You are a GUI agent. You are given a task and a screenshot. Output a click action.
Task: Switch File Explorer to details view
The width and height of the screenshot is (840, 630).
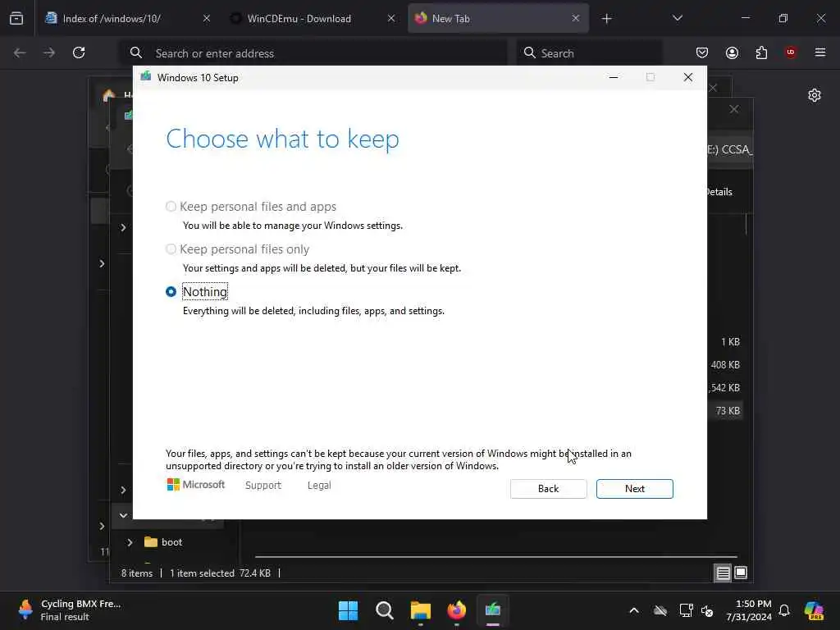[723, 573]
